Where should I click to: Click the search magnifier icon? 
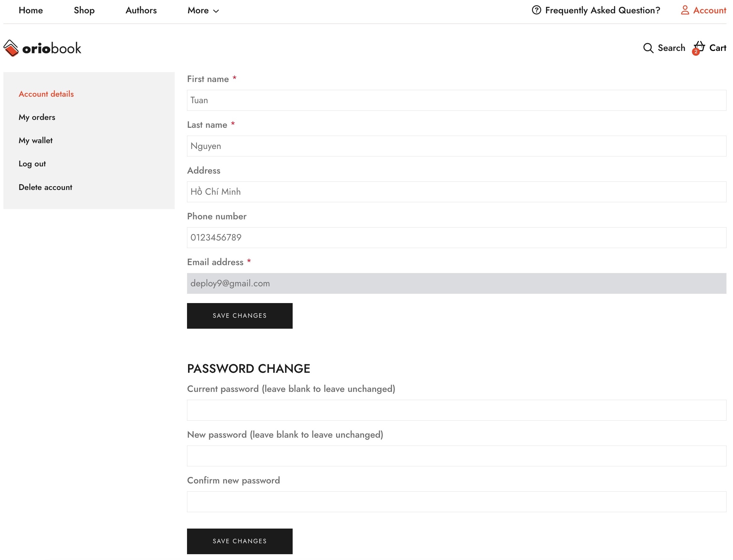point(648,48)
